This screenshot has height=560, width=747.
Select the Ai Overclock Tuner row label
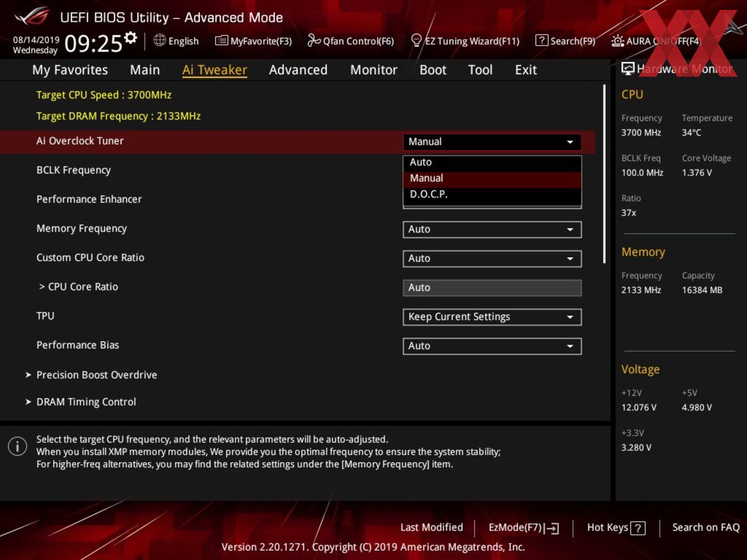pos(80,141)
